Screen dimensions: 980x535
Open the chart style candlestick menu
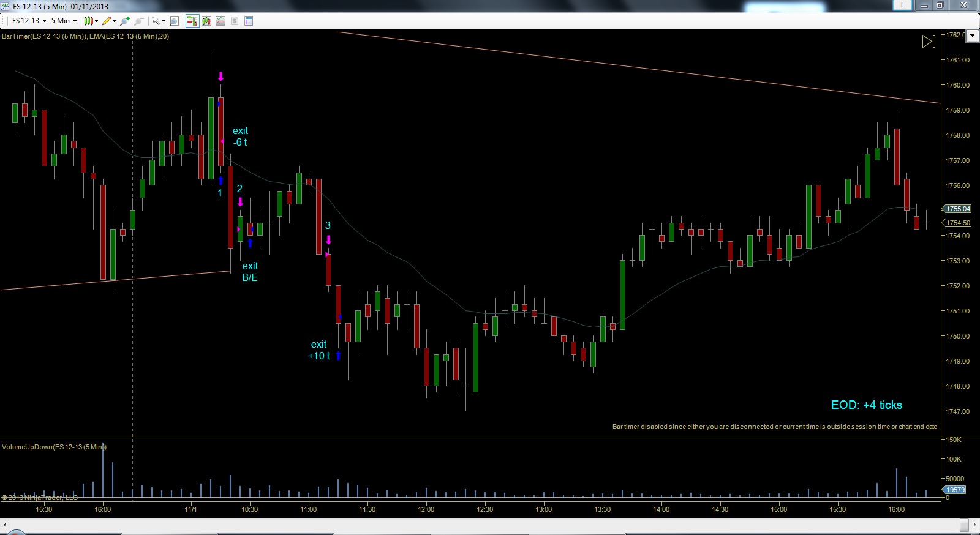tap(91, 21)
